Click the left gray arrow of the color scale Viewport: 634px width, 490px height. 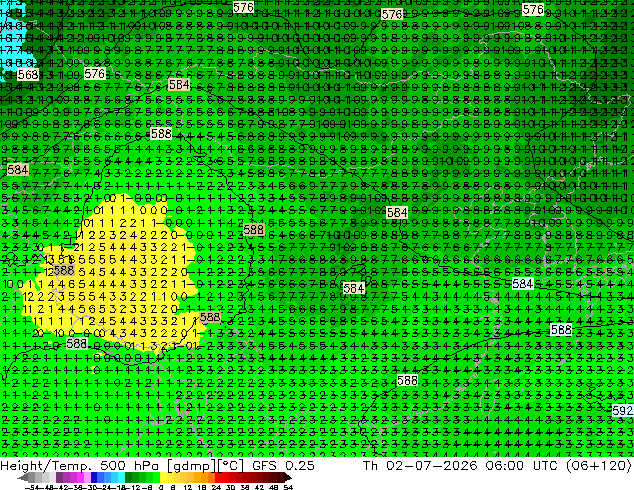pos(23,477)
